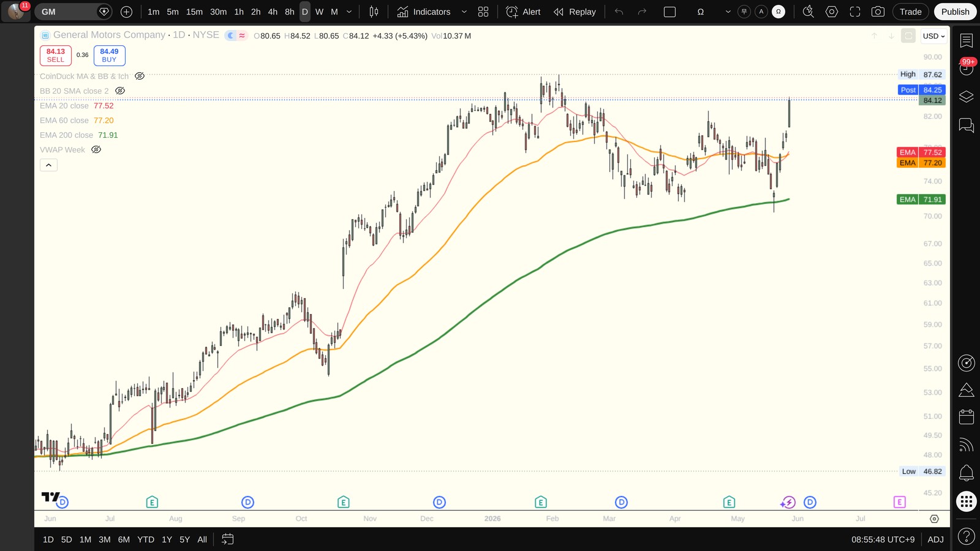
Task: Select the EMA 60 close legend
Action: point(64,121)
